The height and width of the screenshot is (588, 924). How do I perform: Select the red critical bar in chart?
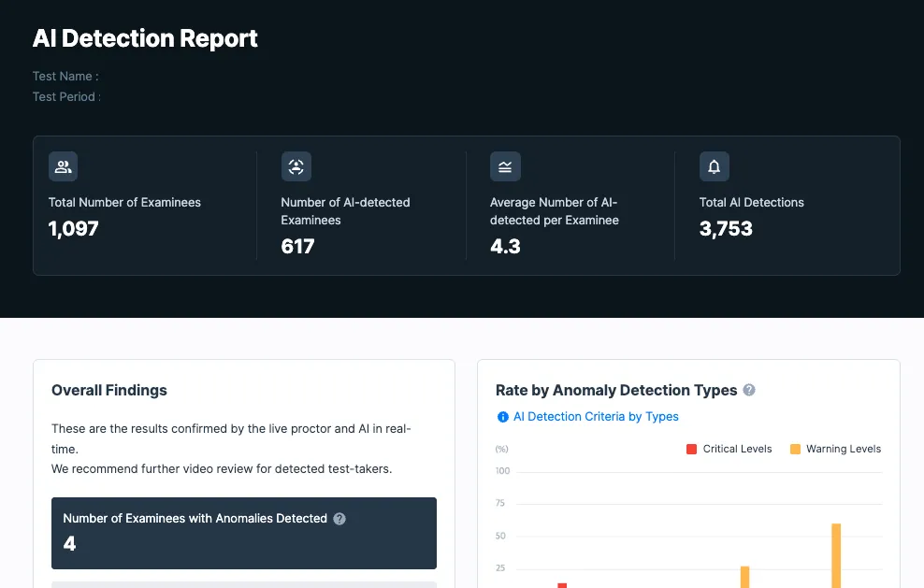pos(562,585)
